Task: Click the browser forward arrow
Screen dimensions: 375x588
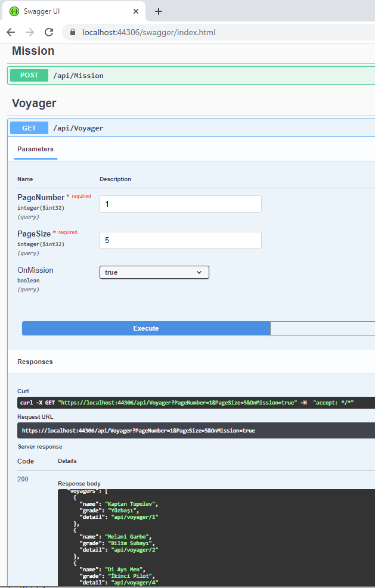Action: point(30,32)
